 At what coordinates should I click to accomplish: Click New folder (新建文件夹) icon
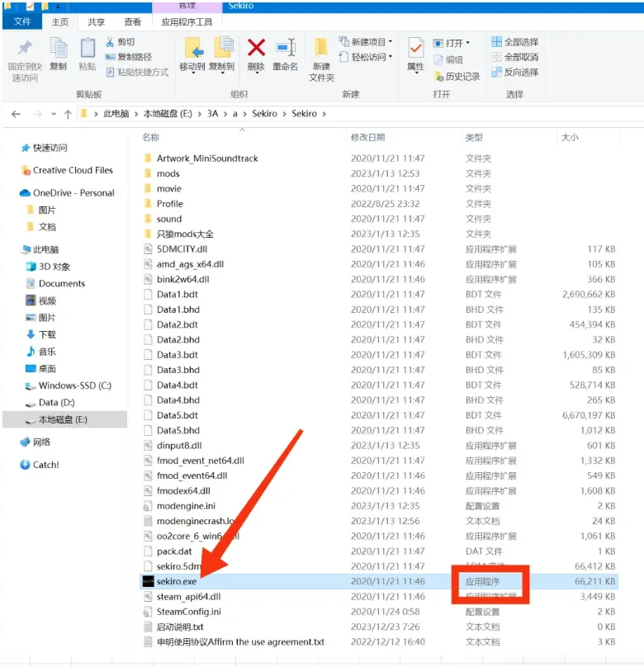coord(321,48)
